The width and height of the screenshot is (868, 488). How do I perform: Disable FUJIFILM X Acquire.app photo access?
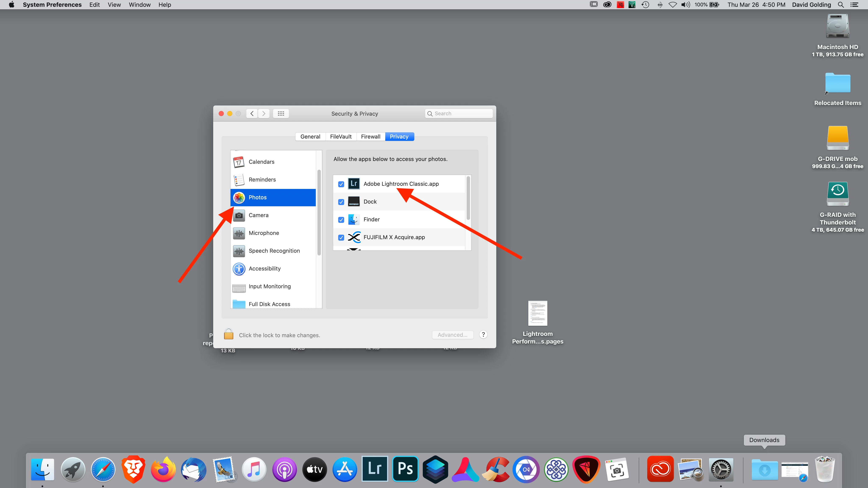pyautogui.click(x=341, y=237)
